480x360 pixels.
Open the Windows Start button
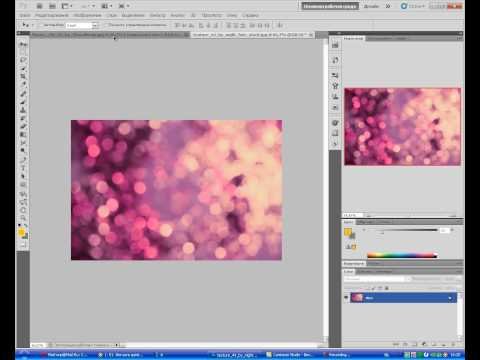[24, 354]
